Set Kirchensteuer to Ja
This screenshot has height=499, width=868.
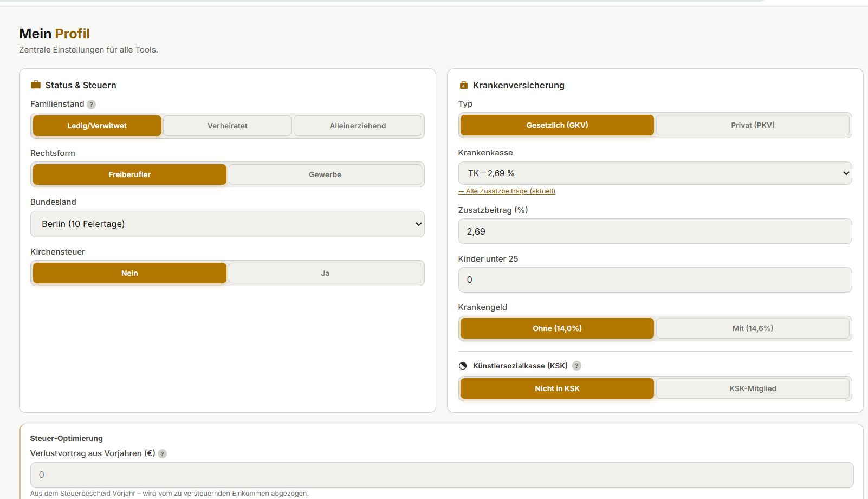coord(325,273)
